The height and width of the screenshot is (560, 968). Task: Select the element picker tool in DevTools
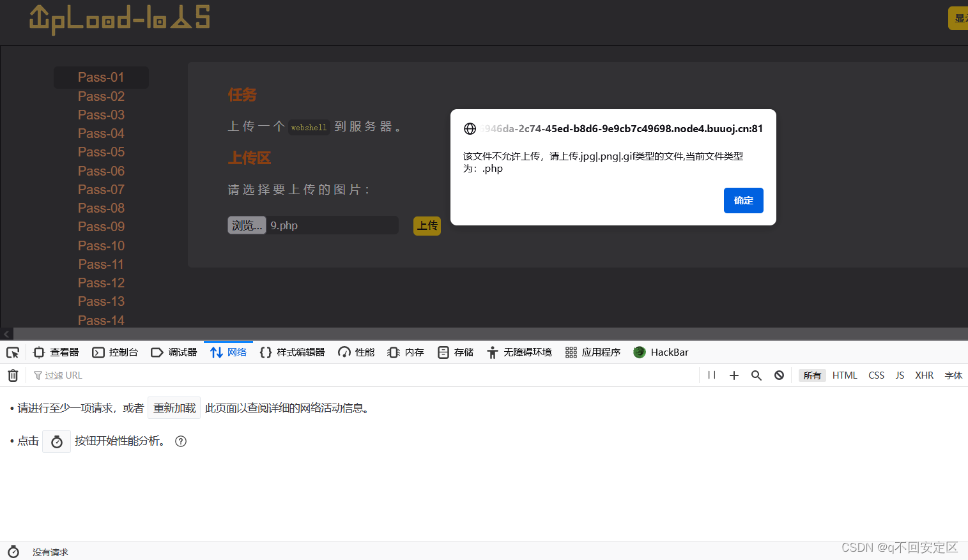coord(13,352)
